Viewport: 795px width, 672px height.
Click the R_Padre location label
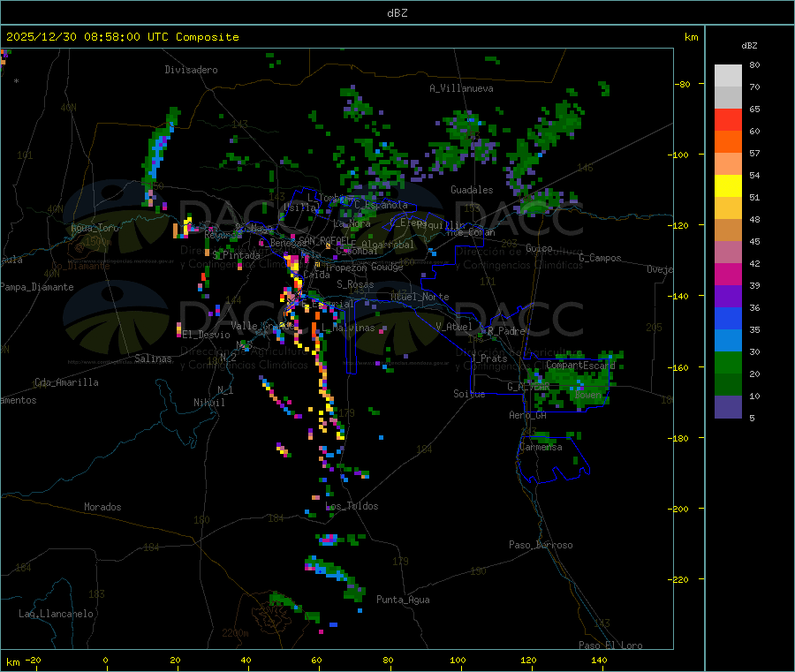click(506, 331)
